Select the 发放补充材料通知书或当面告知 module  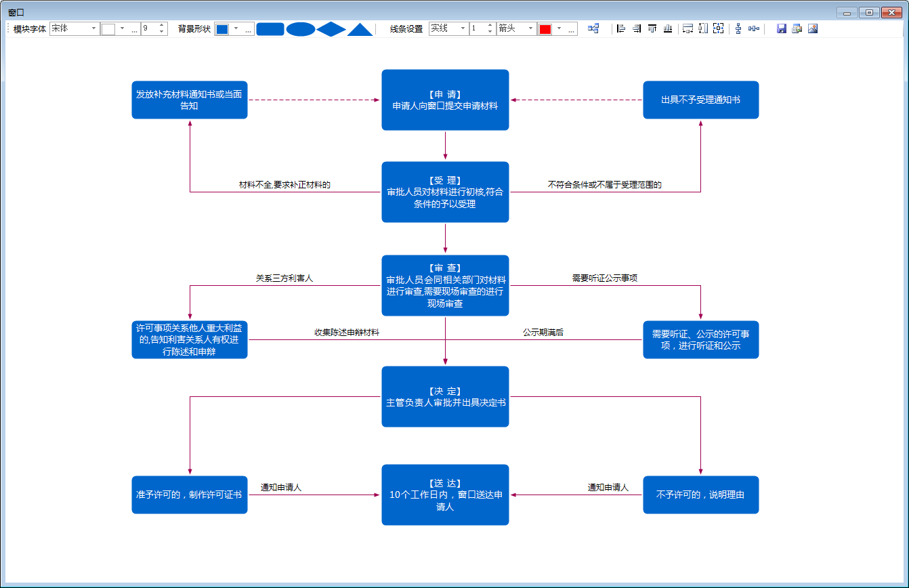[x=190, y=100]
